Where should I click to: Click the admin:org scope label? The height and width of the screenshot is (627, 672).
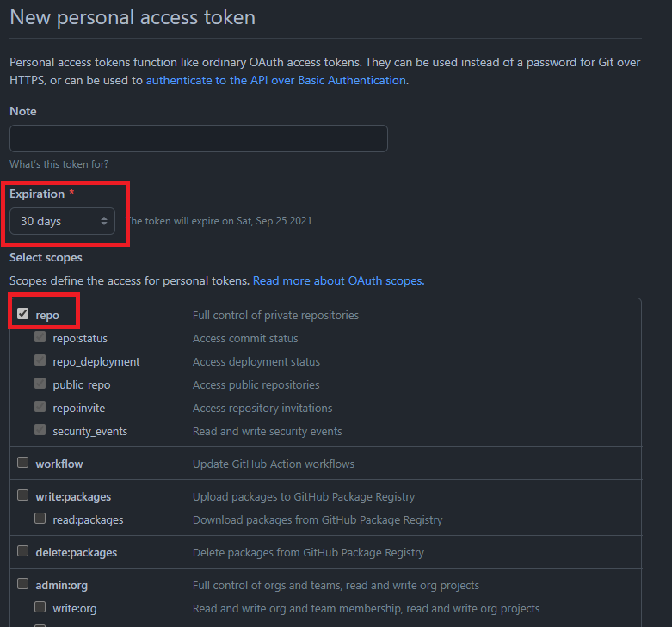tap(61, 585)
